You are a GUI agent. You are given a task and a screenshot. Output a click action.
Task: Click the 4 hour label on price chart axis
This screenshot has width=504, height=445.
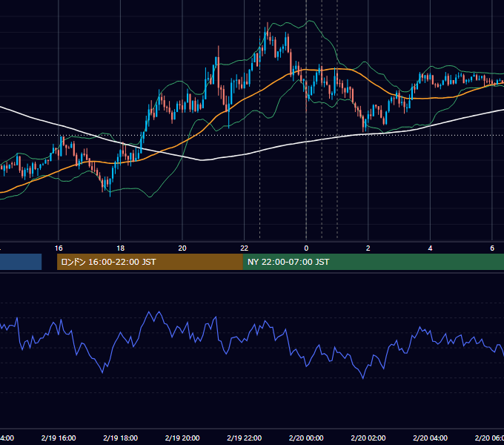(x=430, y=248)
